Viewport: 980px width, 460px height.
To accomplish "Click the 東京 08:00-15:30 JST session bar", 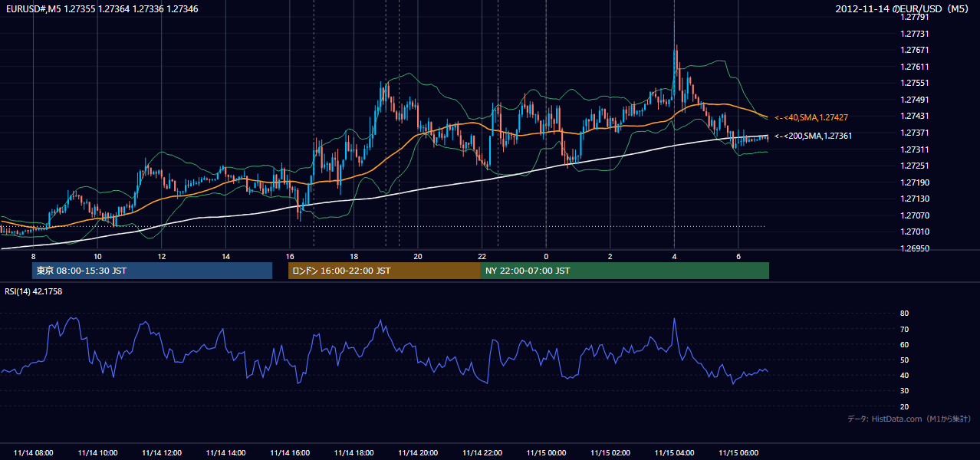I will pos(152,271).
